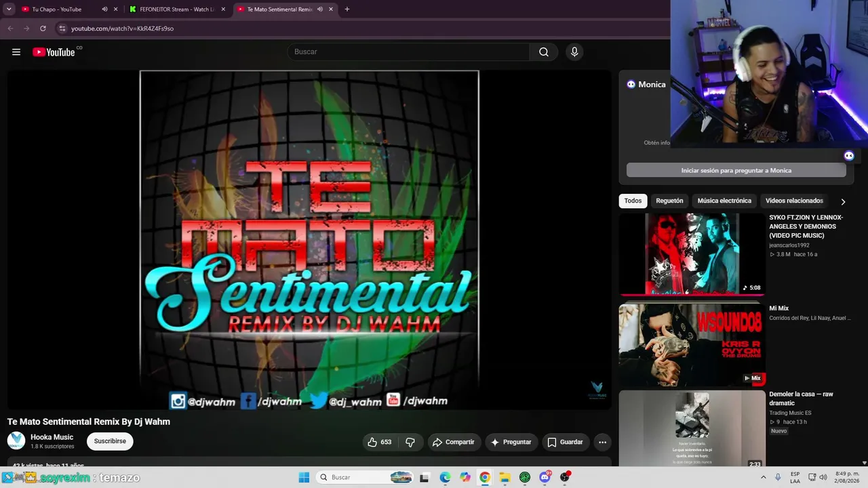The height and width of the screenshot is (488, 868).
Task: Open the volume control in system tray
Action: tap(823, 477)
